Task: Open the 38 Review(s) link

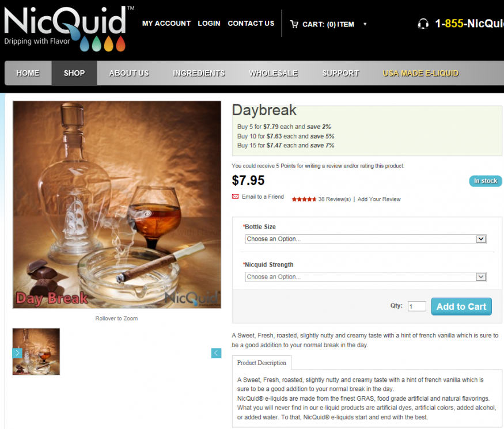Action: pyautogui.click(x=334, y=199)
